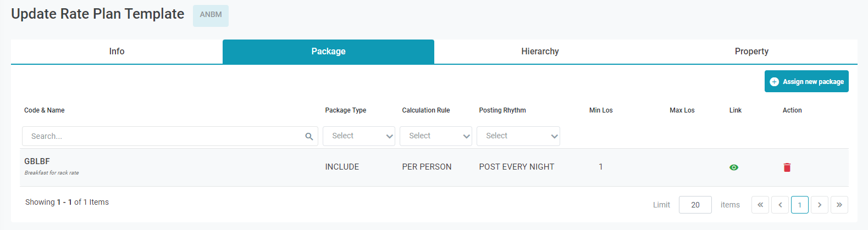Click the ANBM badge label
This screenshot has width=868, height=230.
pyautogui.click(x=211, y=15)
